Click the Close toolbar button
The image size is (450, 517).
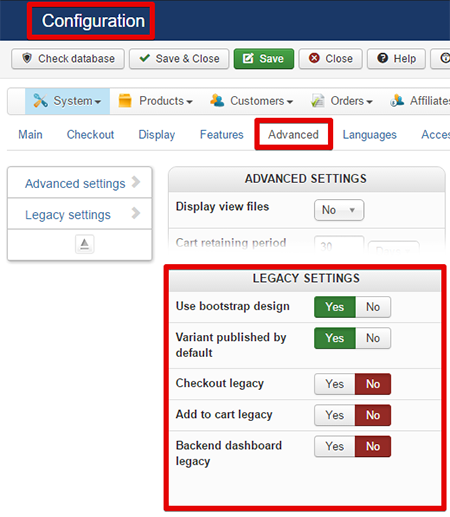coord(330,59)
